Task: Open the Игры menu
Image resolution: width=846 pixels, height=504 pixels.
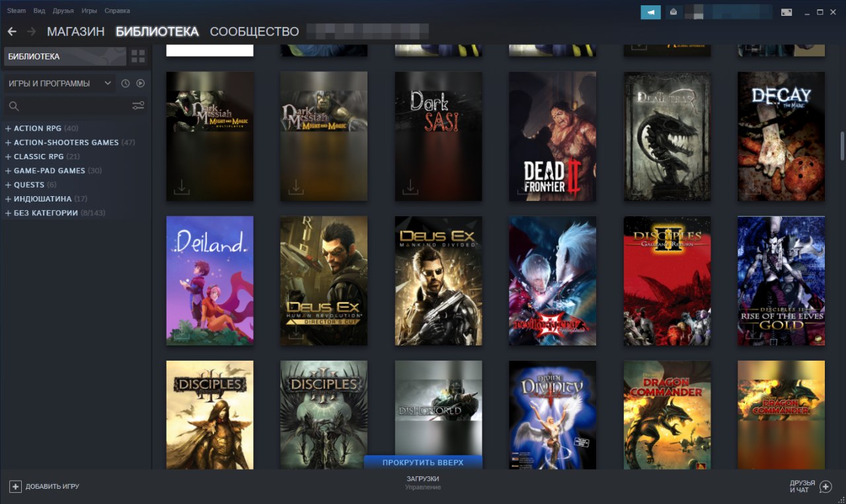Action: pyautogui.click(x=89, y=11)
